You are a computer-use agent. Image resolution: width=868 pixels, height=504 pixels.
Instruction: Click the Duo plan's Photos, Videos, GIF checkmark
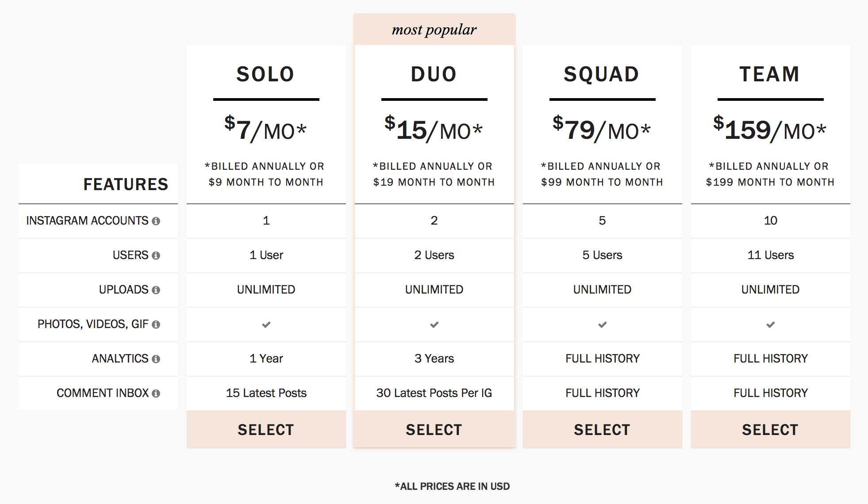[x=434, y=325]
